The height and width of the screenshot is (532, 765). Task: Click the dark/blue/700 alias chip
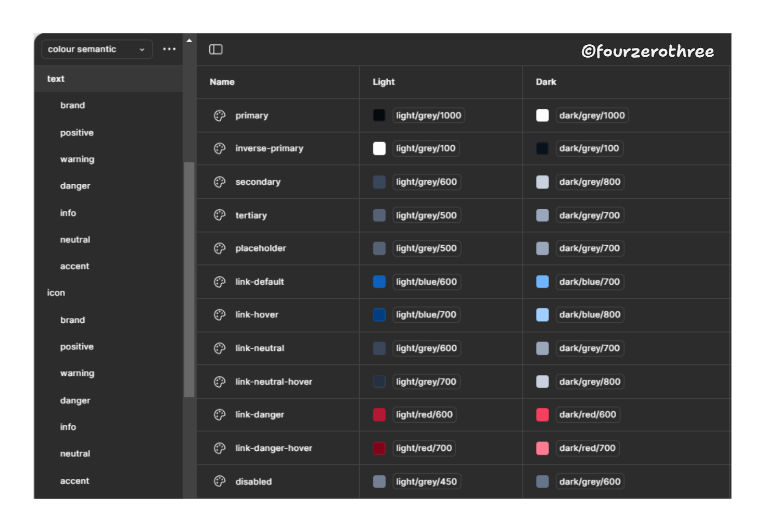pyautogui.click(x=590, y=282)
